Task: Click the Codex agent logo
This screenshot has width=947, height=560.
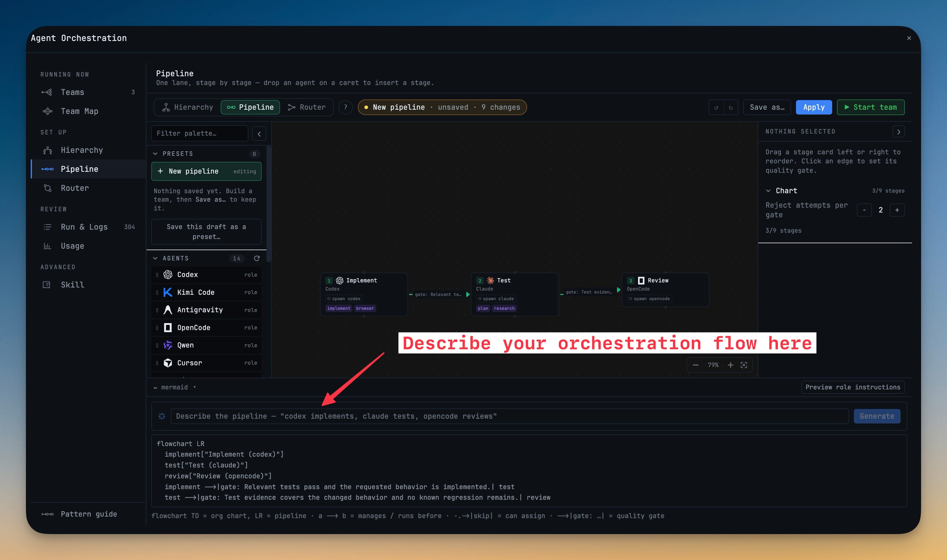Action: (x=168, y=274)
